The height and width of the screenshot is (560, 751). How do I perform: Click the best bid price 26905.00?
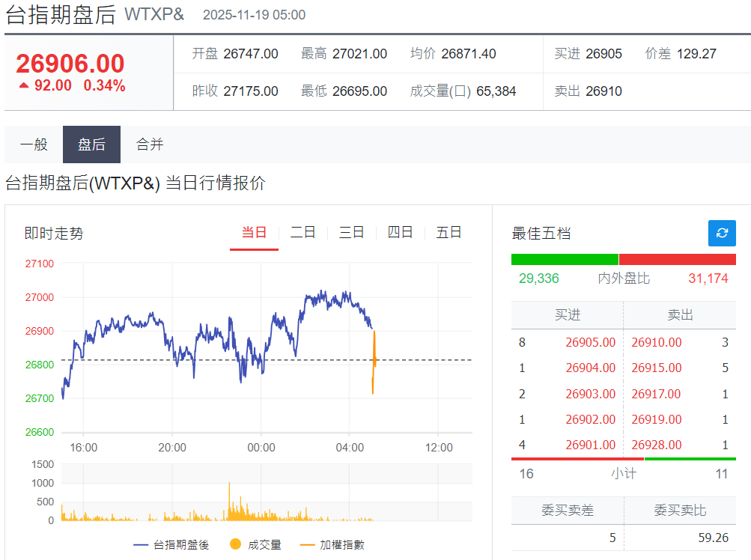tap(592, 342)
